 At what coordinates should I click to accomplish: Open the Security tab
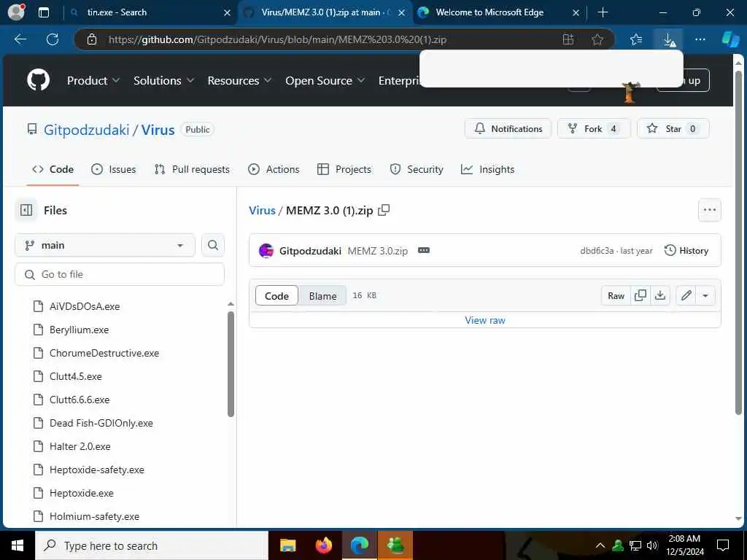click(417, 169)
